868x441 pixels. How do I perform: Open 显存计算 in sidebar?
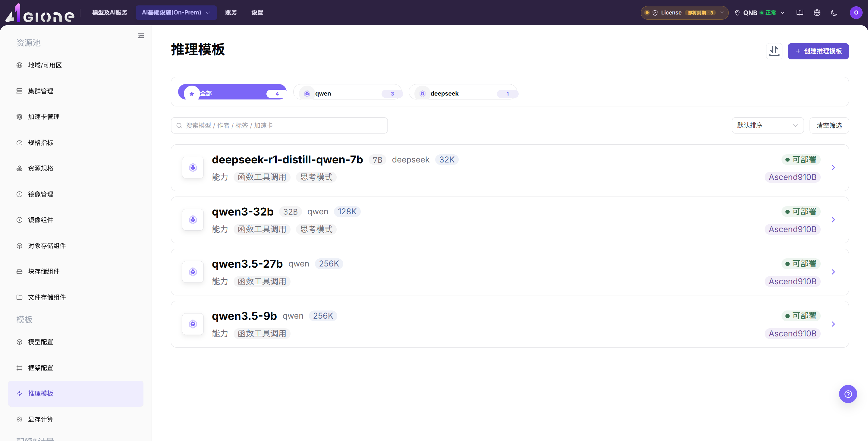coord(76,419)
